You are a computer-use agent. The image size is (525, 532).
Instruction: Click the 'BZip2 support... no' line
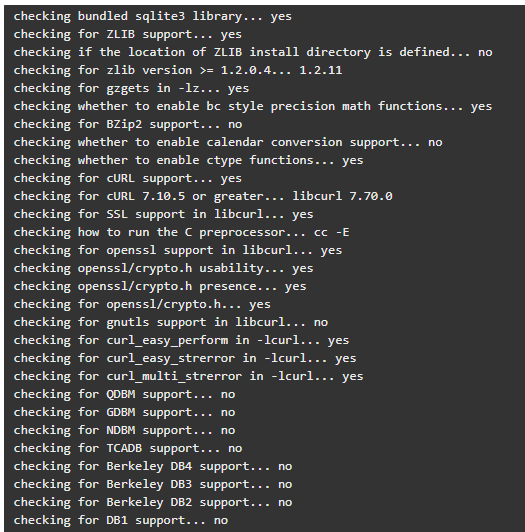coord(128,124)
